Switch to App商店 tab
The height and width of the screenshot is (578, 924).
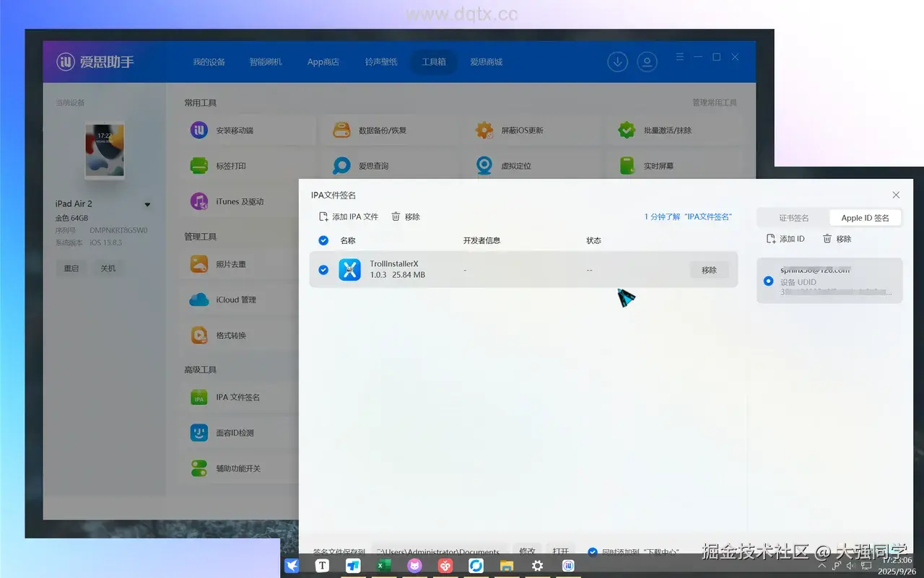(x=323, y=62)
